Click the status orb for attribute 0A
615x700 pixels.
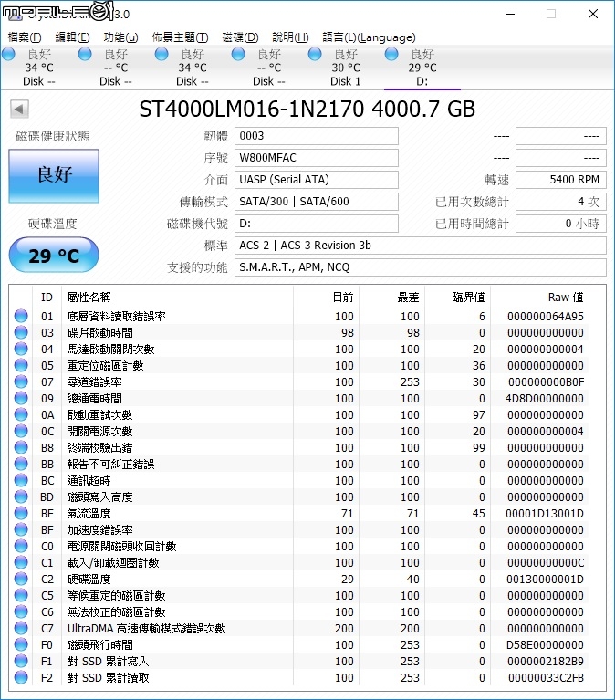(21, 414)
